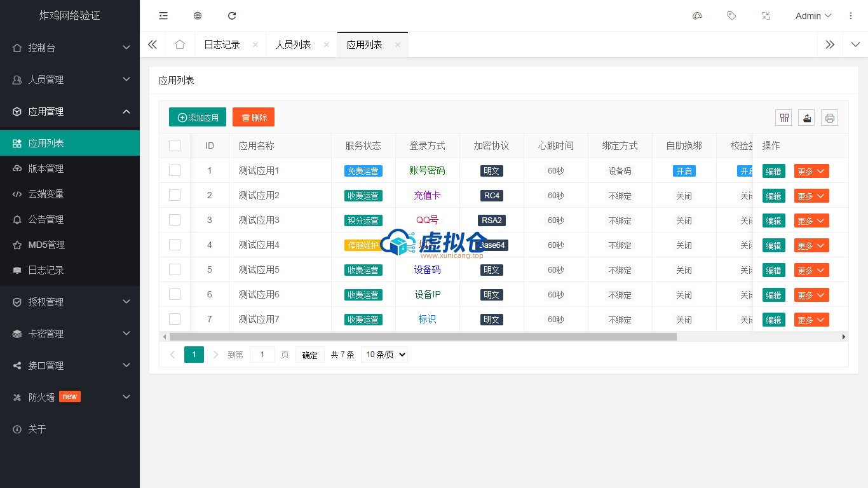The width and height of the screenshot is (868, 488).
Task: Open 更多 dropdown for 测试应用4
Action: (x=811, y=245)
